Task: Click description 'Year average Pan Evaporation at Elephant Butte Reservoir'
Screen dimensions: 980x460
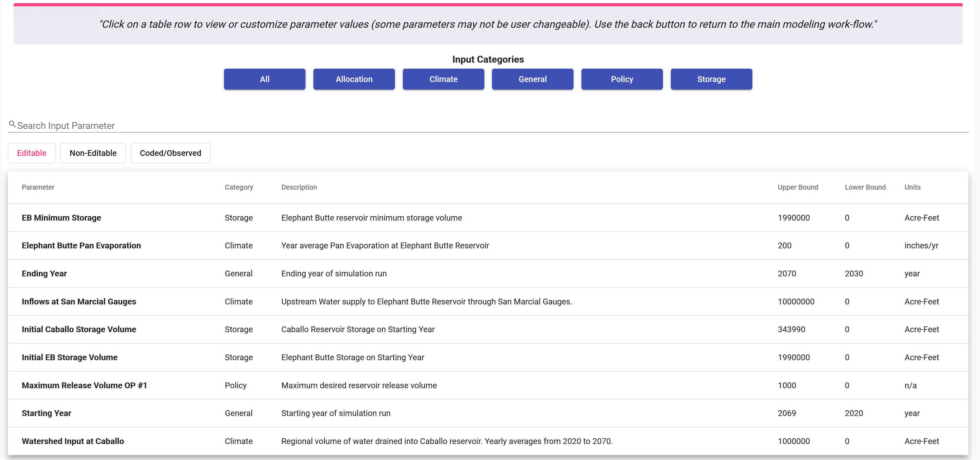Action: pos(385,246)
